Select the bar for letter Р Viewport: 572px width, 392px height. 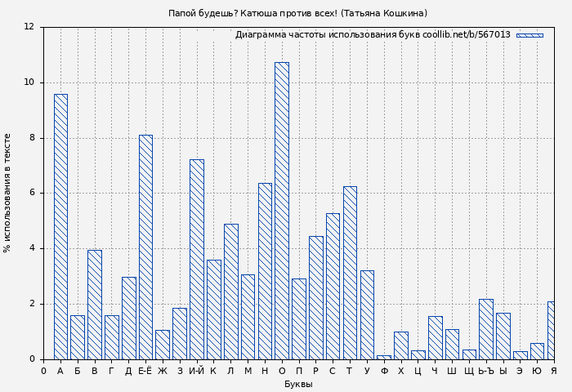(315, 297)
